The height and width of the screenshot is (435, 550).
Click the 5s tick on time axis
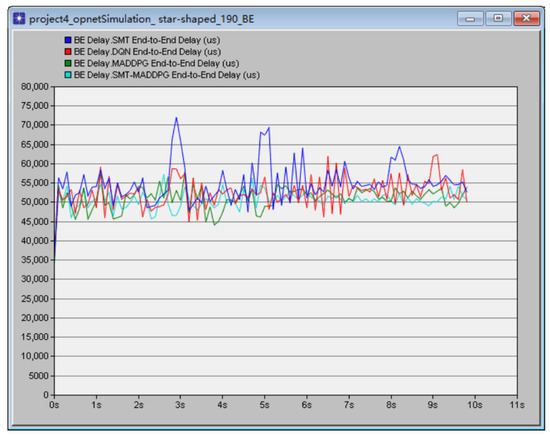click(264, 404)
